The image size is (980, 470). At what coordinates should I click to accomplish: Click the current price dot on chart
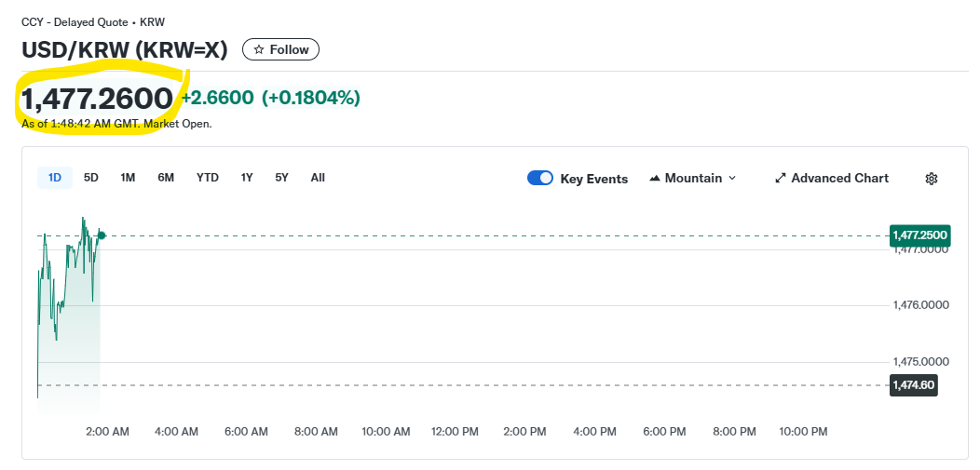(x=101, y=235)
